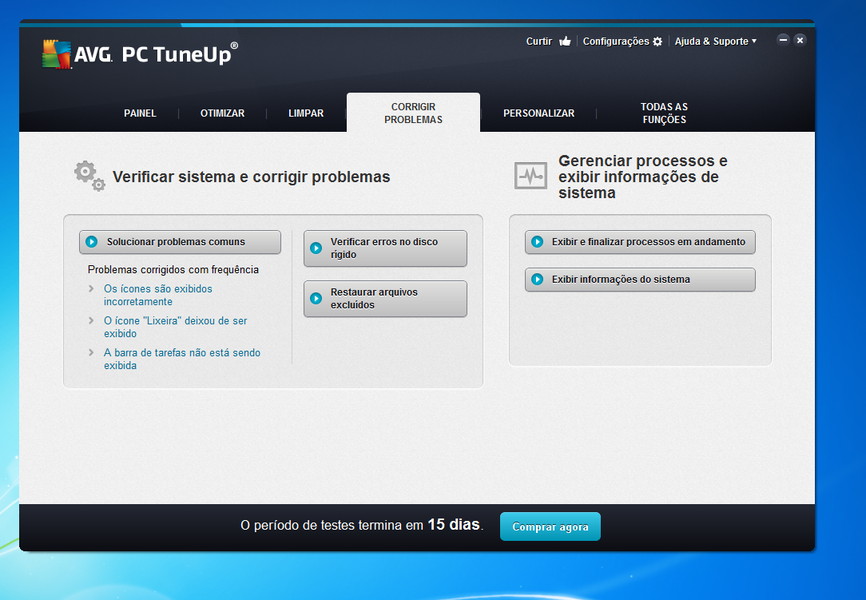Click the Comprar agora button
This screenshot has height=600, width=866.
tap(550, 527)
